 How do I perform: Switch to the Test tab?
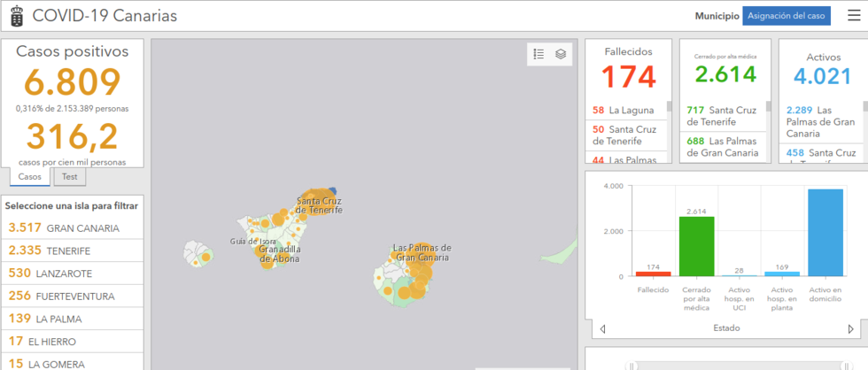click(x=68, y=177)
